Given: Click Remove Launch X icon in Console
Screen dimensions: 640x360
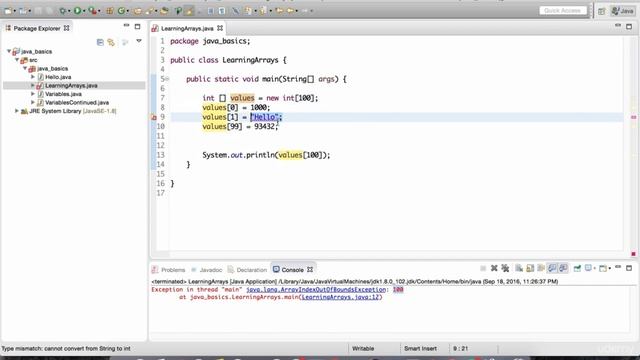Looking at the screenshot, I should click(x=494, y=268).
